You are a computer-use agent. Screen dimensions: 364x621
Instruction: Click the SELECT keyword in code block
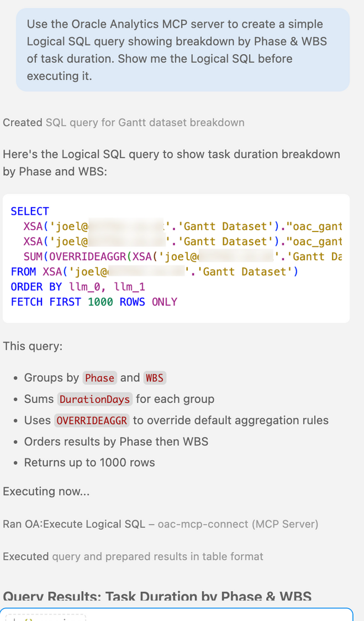click(x=30, y=211)
